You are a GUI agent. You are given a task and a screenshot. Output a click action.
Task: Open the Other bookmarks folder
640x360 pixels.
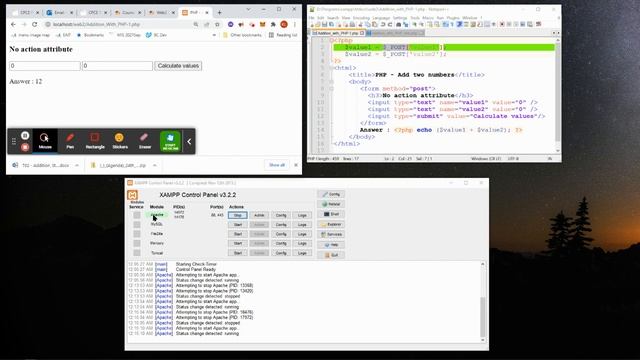point(242,35)
